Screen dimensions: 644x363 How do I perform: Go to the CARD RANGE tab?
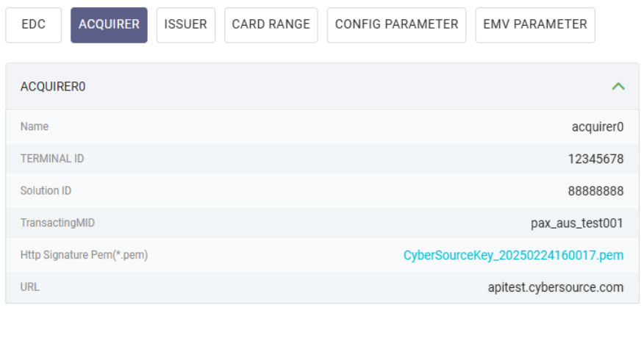click(271, 25)
